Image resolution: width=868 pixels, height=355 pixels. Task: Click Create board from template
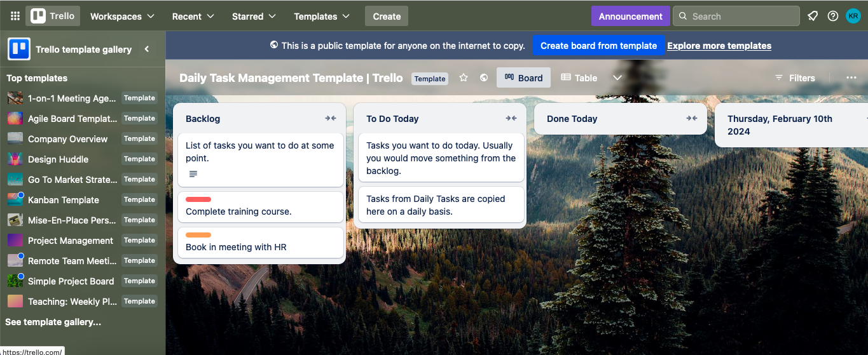pyautogui.click(x=598, y=45)
